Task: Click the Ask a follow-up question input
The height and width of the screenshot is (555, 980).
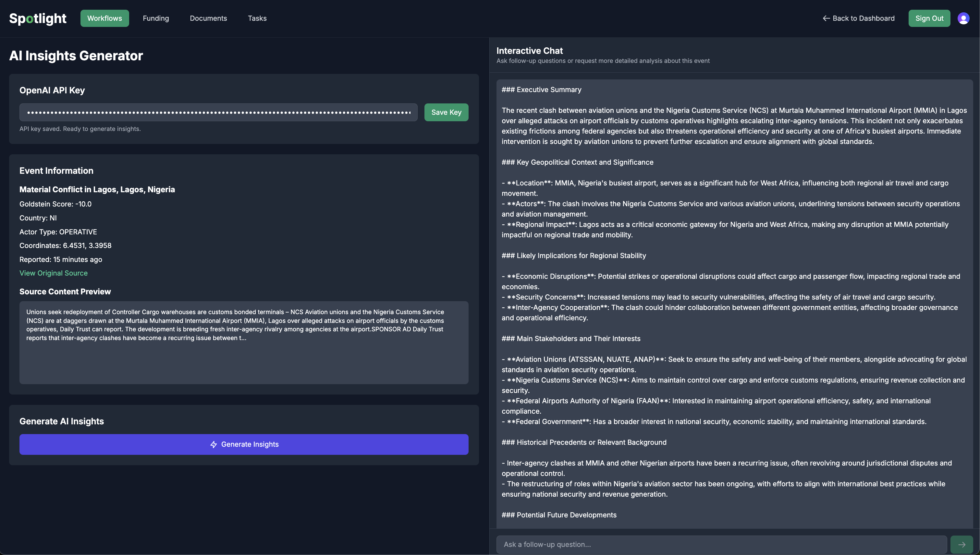Action: (721, 544)
